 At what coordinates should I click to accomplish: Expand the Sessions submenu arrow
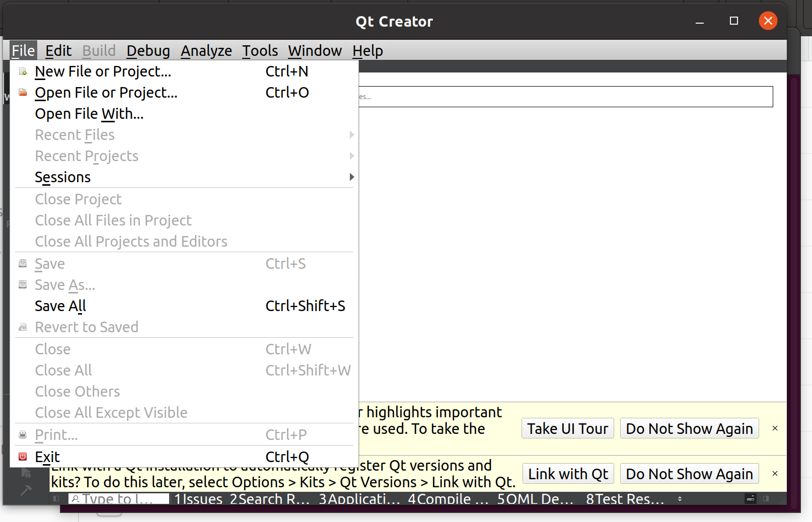[351, 177]
